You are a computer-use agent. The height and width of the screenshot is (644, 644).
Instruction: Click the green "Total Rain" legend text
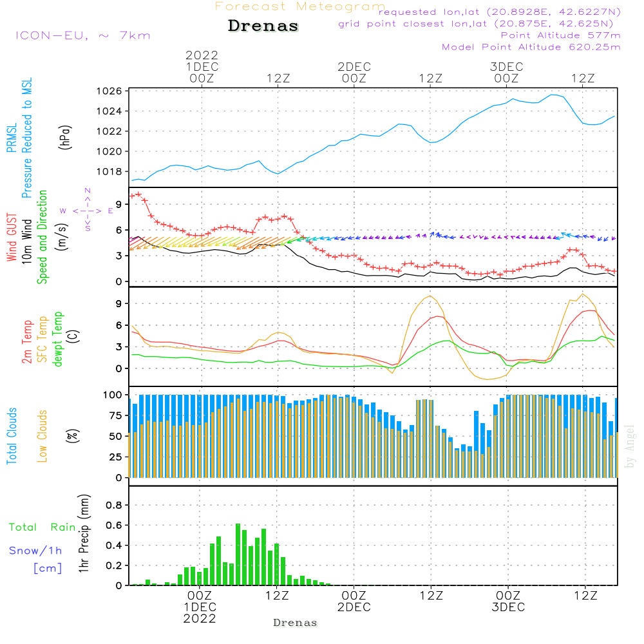(43, 527)
